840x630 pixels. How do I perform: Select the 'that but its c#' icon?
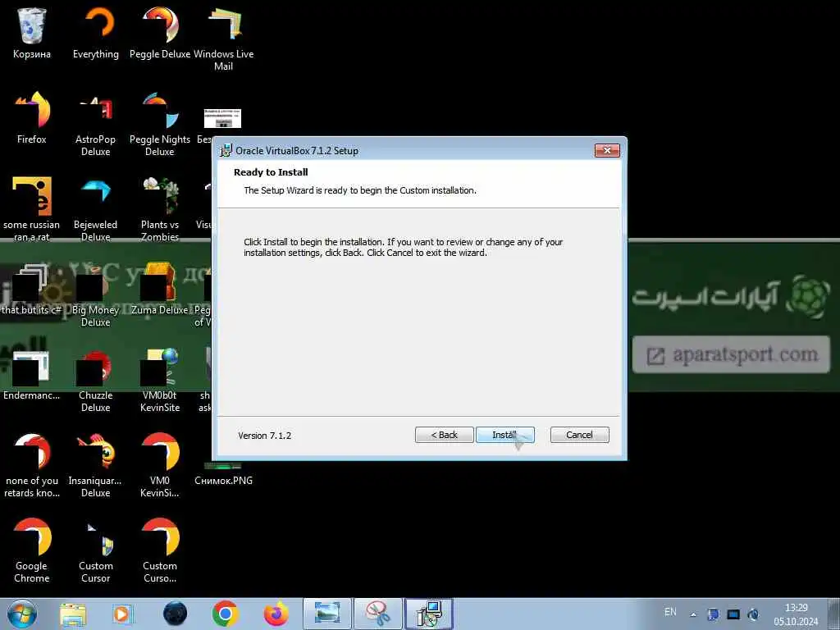coord(32,290)
